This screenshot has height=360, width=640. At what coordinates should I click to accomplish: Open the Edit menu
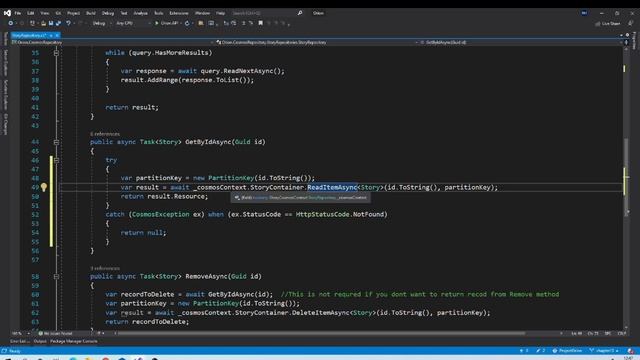(x=31, y=13)
